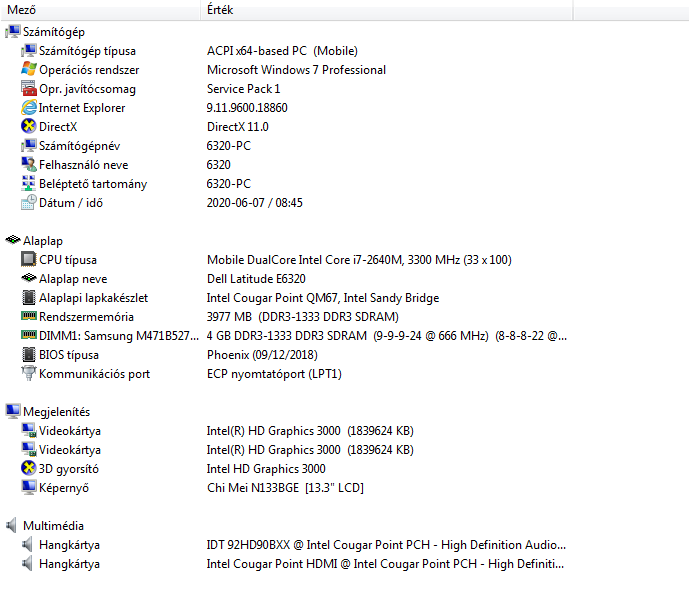Click the Intel Cougar Point HDMI audio value
This screenshot has height=593, width=689.
[385, 564]
